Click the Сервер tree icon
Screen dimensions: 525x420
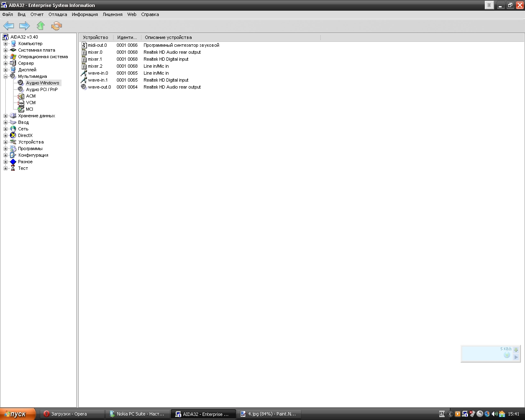(13, 63)
